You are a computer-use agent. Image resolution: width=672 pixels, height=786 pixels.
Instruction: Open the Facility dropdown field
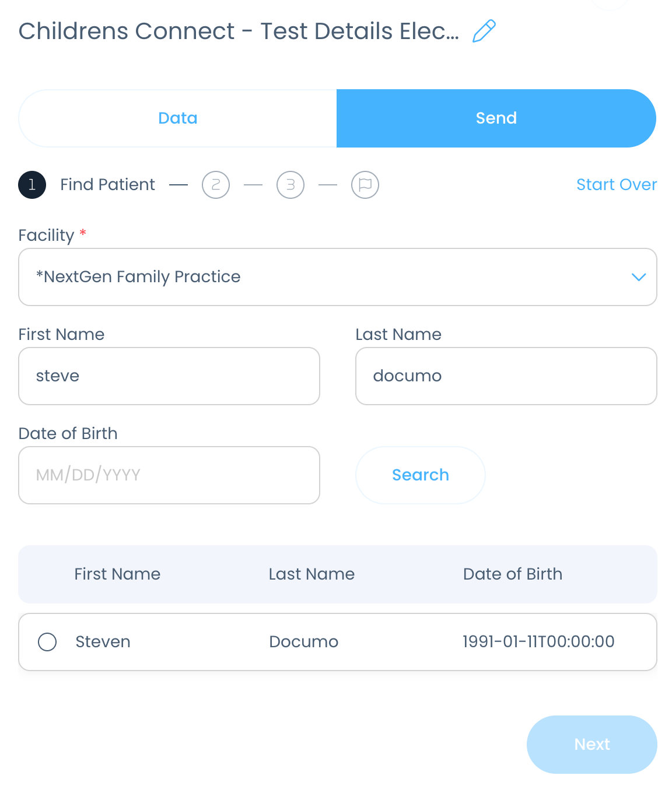(x=327, y=277)
